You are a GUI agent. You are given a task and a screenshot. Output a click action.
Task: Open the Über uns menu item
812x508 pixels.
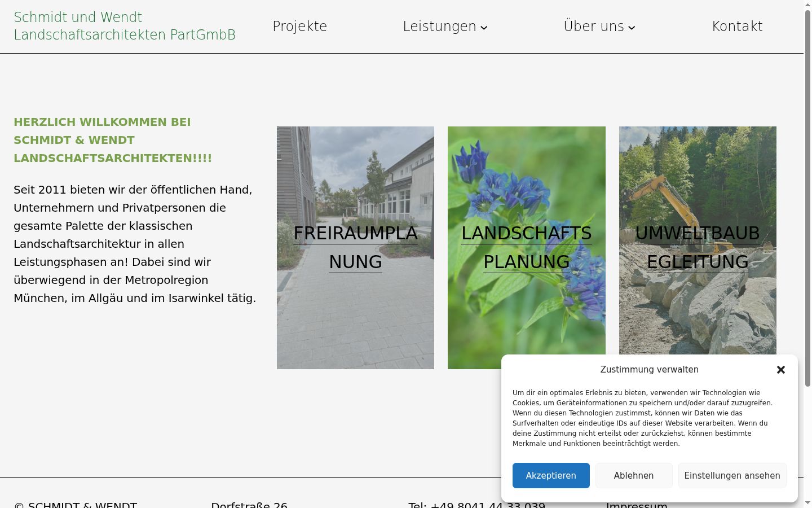coord(594,27)
